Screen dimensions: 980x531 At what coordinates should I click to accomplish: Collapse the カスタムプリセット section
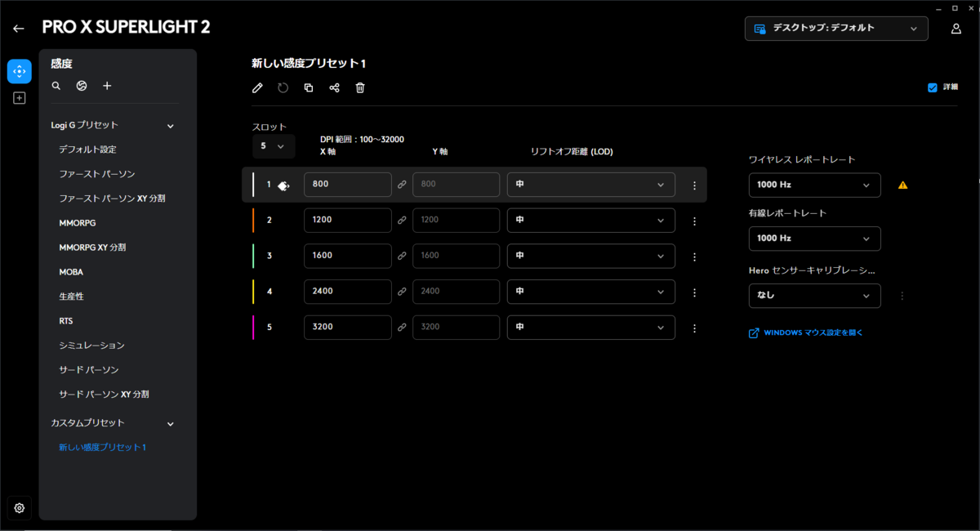171,424
